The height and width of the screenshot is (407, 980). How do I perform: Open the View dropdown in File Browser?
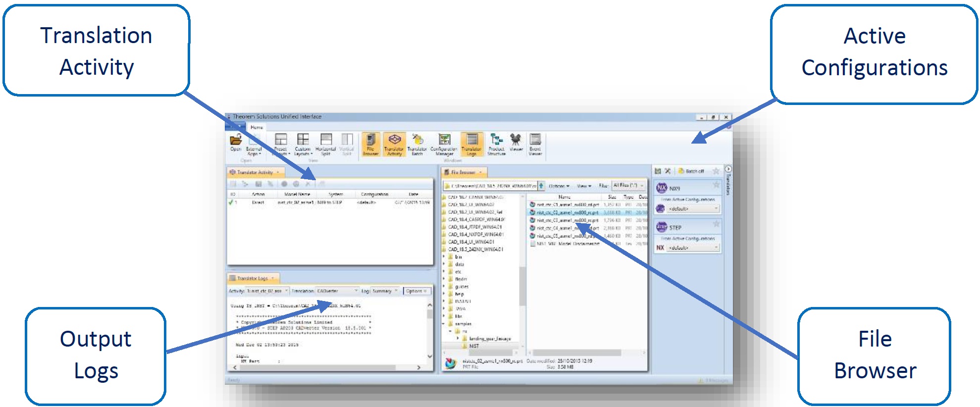584,186
